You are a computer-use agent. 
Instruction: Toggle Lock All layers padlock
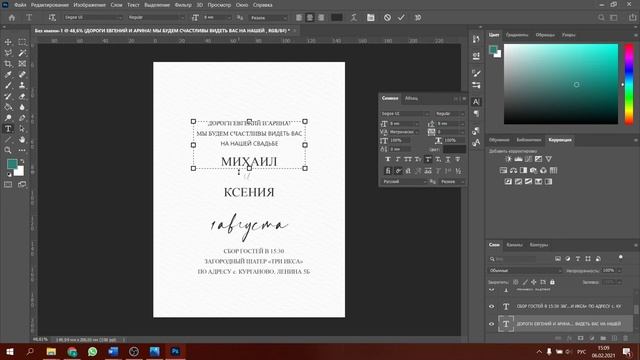(x=552, y=282)
